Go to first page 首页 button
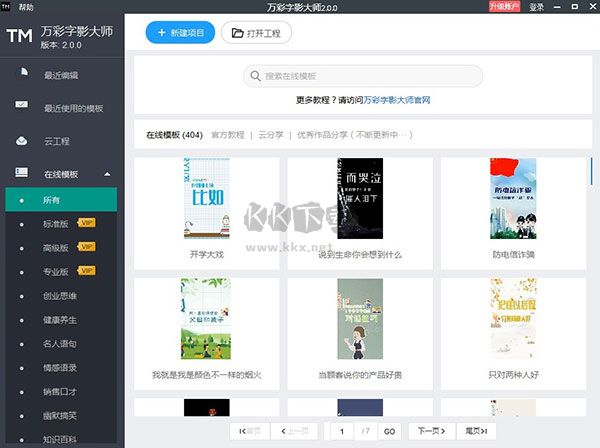 (x=250, y=431)
